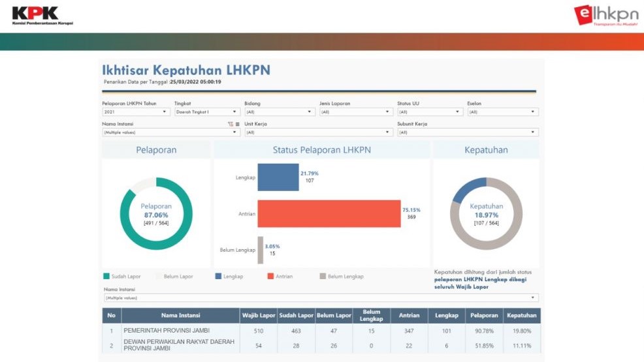Click the Antrian value 22
The height and width of the screenshot is (362, 644).
click(409, 346)
